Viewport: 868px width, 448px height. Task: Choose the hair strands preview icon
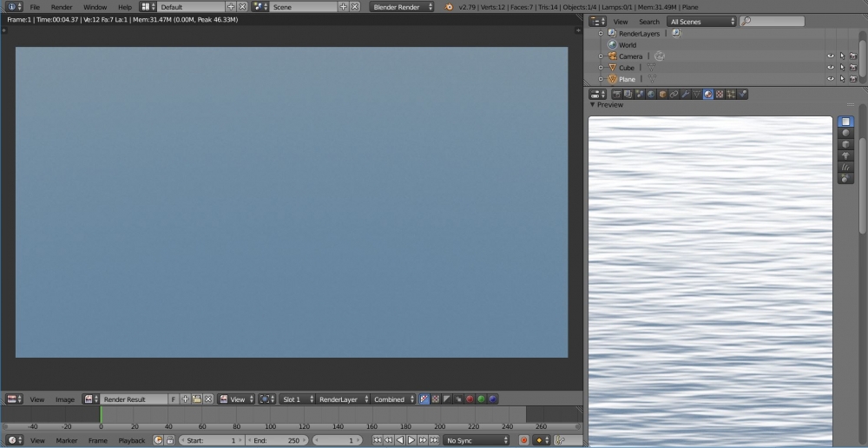click(x=846, y=167)
